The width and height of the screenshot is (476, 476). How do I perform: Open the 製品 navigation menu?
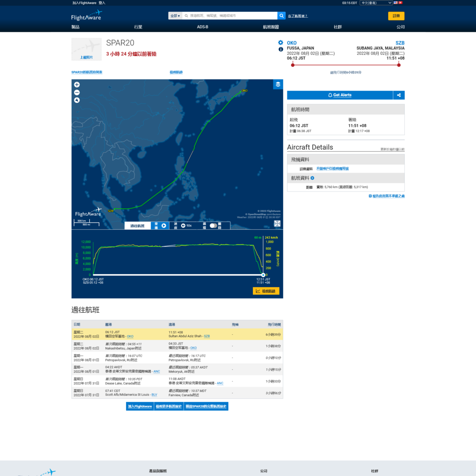[75, 27]
